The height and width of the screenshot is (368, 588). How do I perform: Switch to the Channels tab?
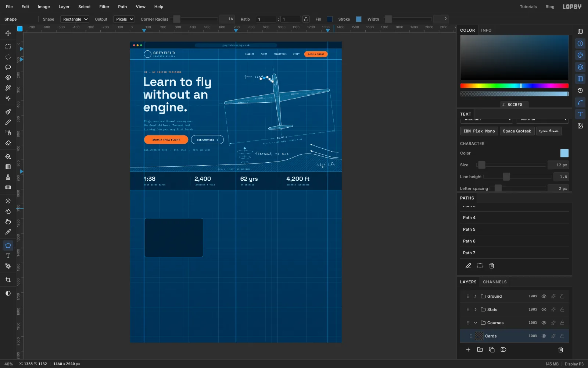495,282
